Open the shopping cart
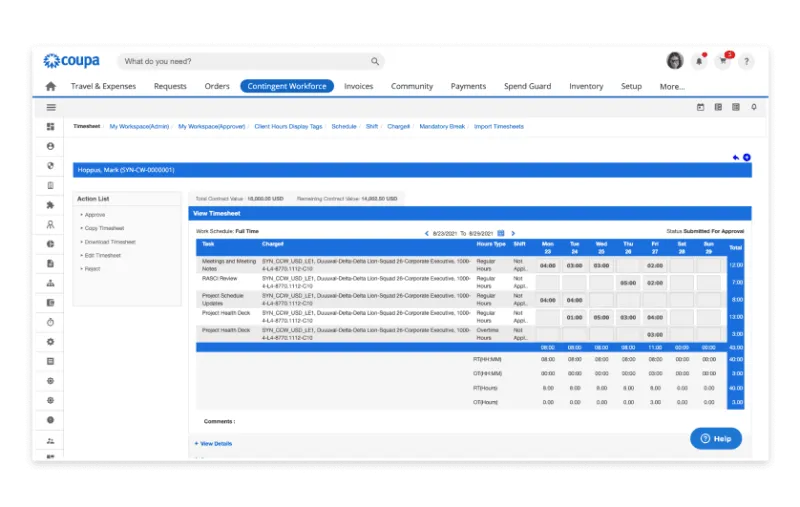Viewport: 800px width, 507px height. (x=723, y=61)
